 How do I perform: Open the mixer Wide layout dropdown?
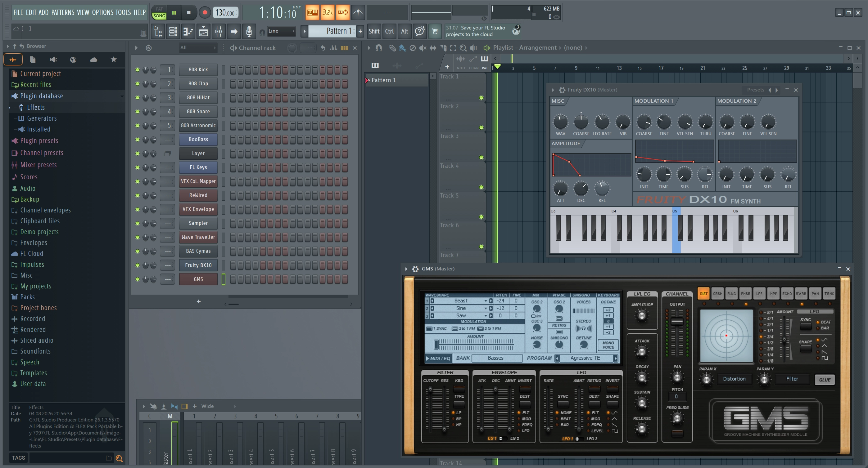coord(218,406)
